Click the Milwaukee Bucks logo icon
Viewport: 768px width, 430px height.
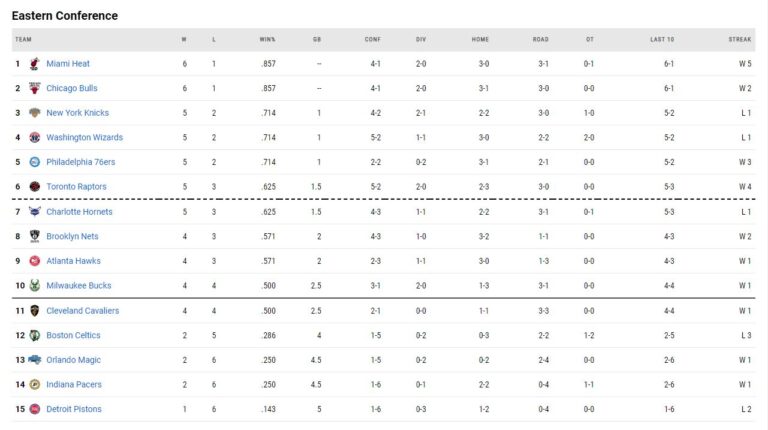pos(35,286)
